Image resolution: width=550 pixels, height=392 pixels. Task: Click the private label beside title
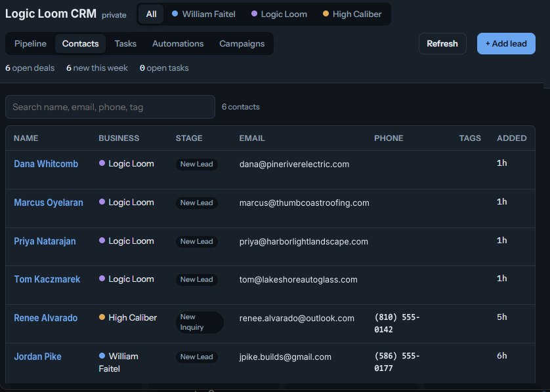[114, 15]
